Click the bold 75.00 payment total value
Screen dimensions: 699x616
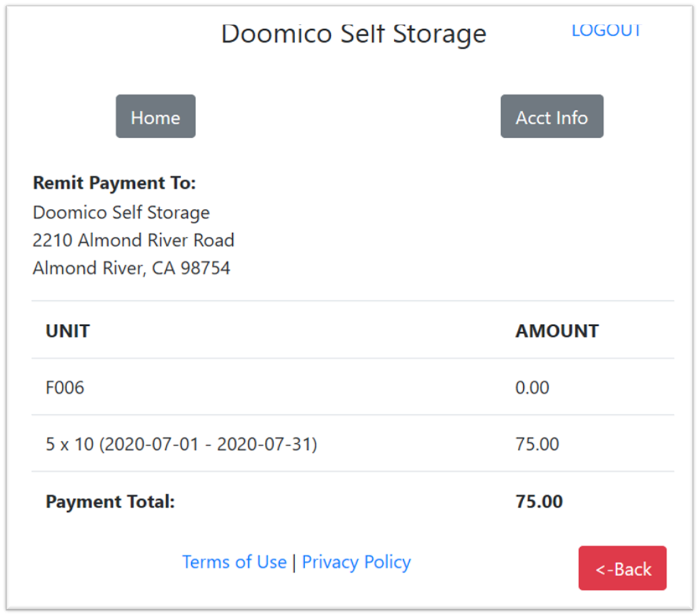(539, 501)
